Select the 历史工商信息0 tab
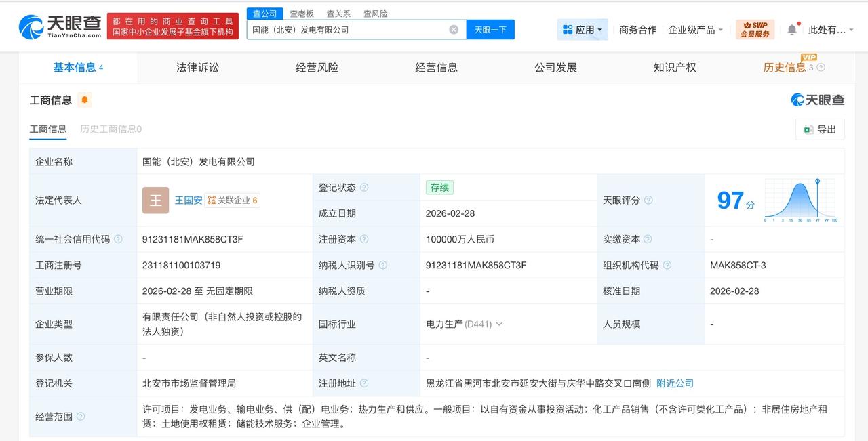 point(111,129)
